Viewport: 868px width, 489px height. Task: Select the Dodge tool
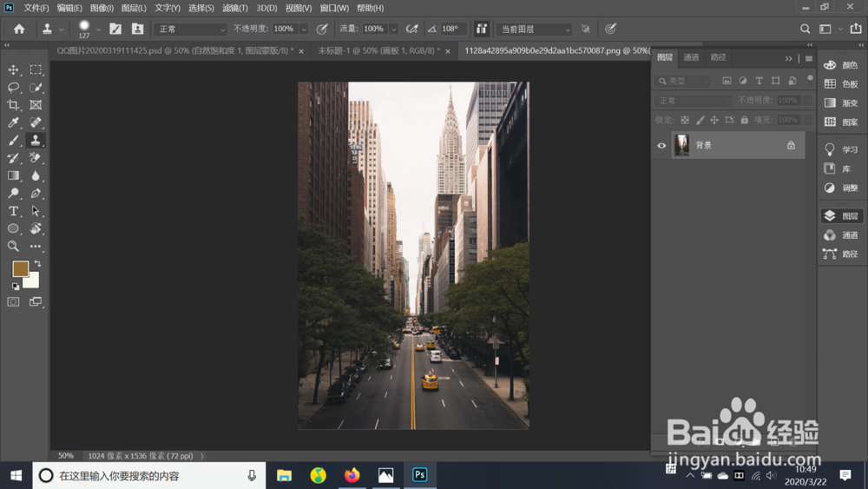13,194
